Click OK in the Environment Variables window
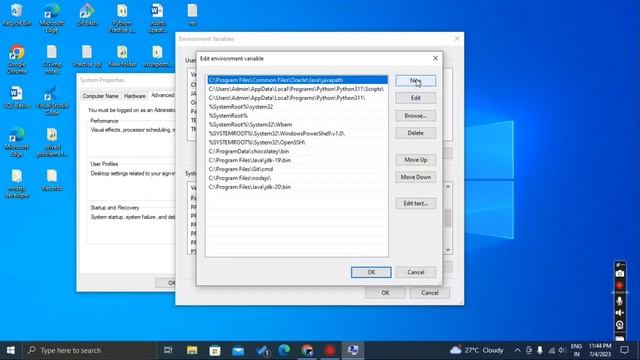This screenshot has width=640, height=360. click(385, 293)
